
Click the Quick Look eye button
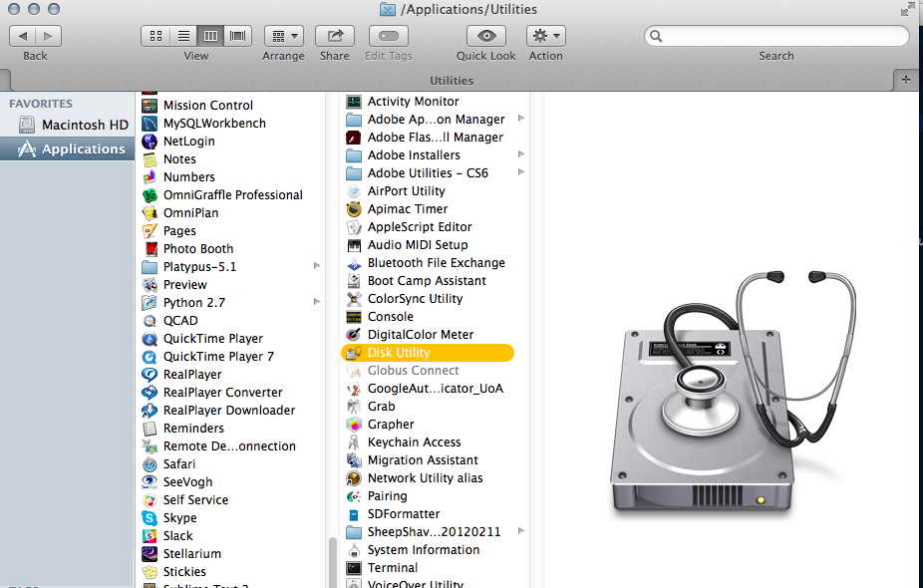pyautogui.click(x=486, y=36)
